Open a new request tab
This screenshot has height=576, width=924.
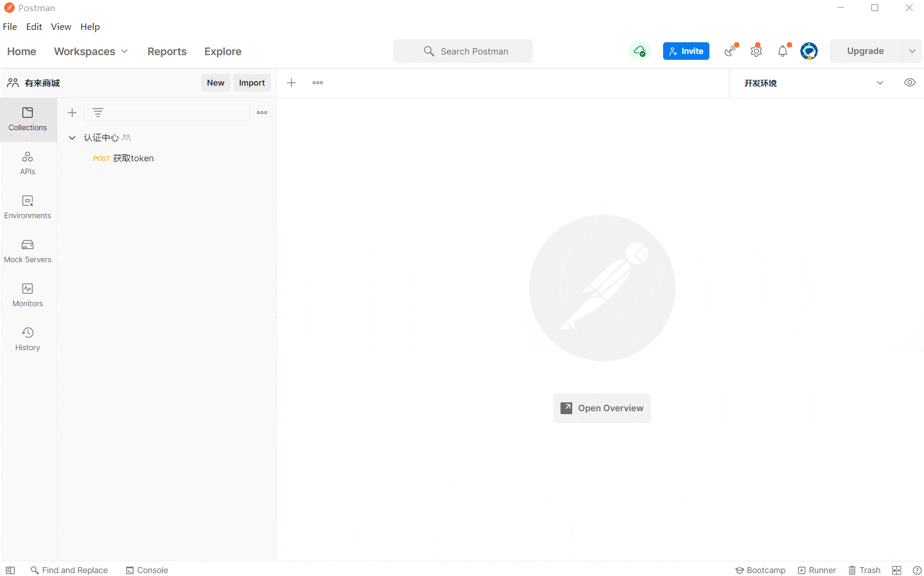[x=291, y=83]
